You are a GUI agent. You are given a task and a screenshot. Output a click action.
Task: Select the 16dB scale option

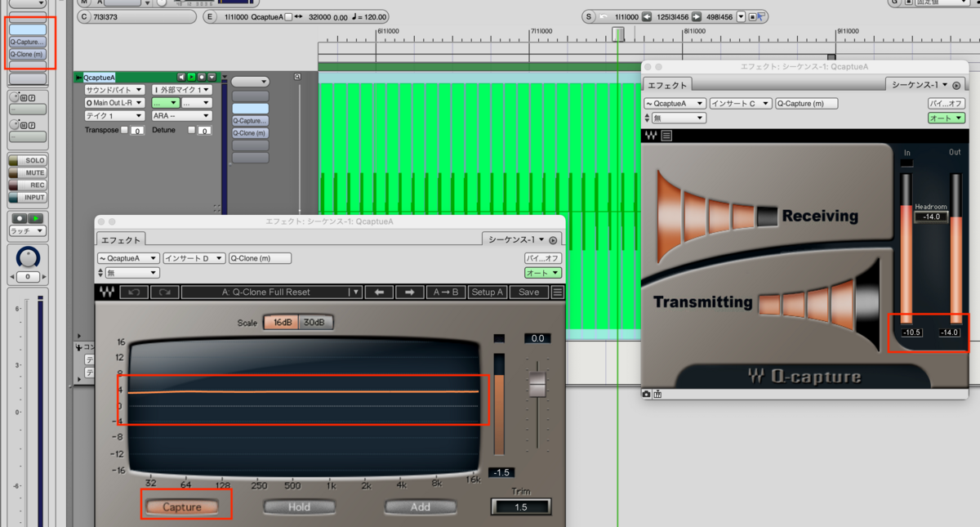(282, 323)
